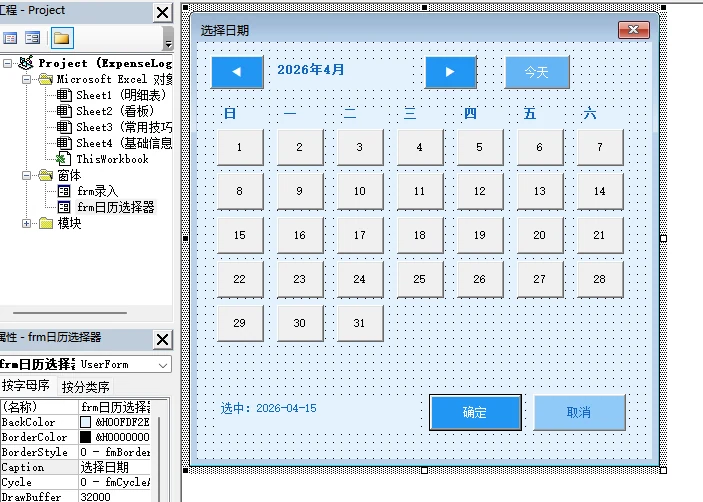Select frm日历选择器 form in project tree
This screenshot has width=703, height=502.
click(x=116, y=207)
